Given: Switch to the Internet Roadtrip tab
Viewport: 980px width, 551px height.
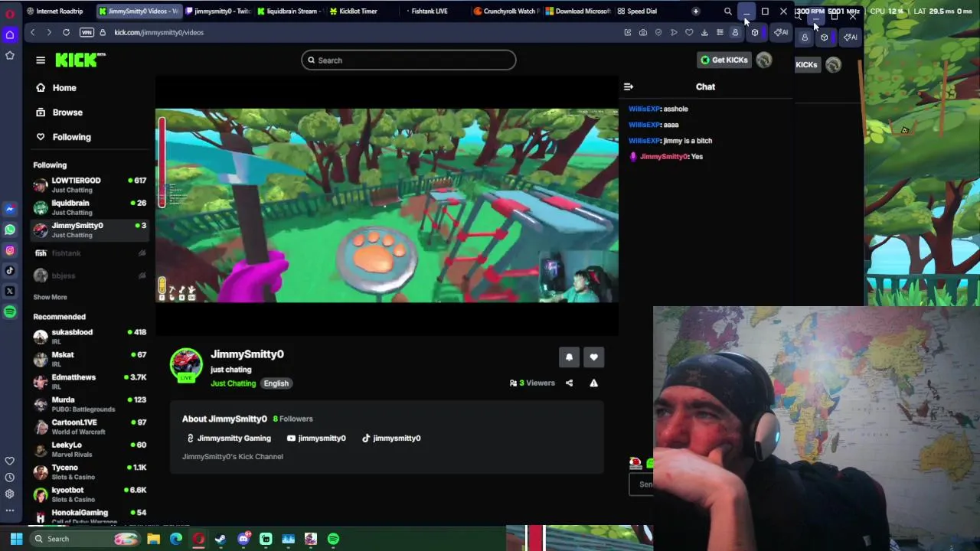Looking at the screenshot, I should pyautogui.click(x=55, y=11).
